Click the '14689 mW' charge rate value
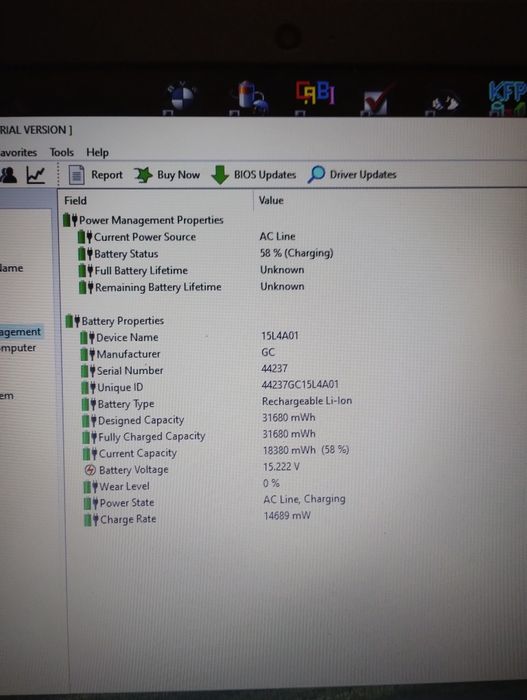The height and width of the screenshot is (700, 527). [287, 516]
